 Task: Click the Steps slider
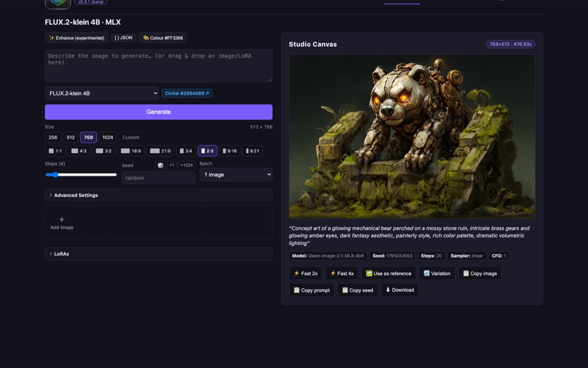pyautogui.click(x=81, y=174)
